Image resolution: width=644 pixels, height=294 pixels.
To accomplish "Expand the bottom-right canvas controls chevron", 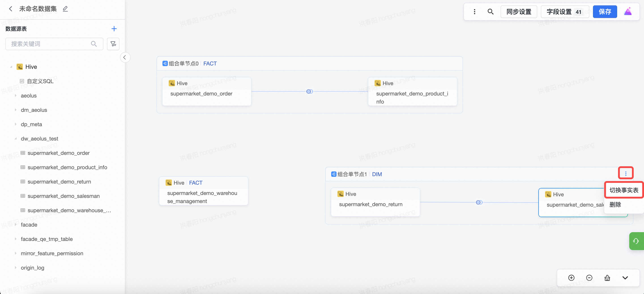I will 625,278.
